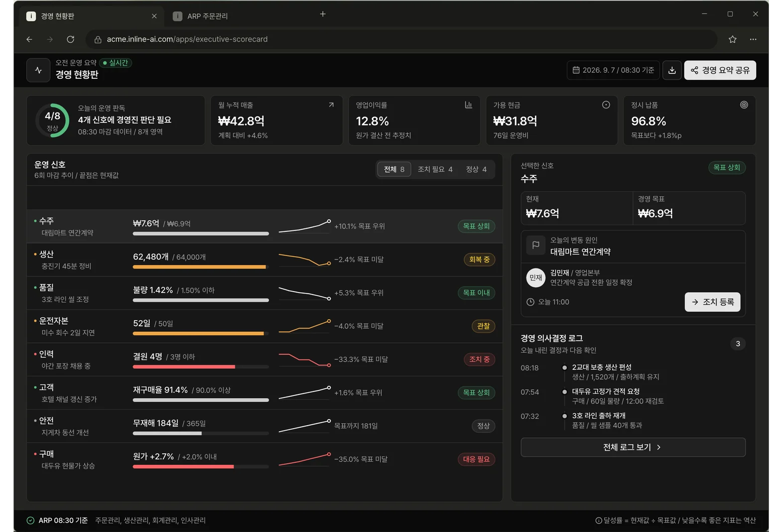Click the info icon before 달성률 formula
Screen dimensions: 783x532
point(598,520)
